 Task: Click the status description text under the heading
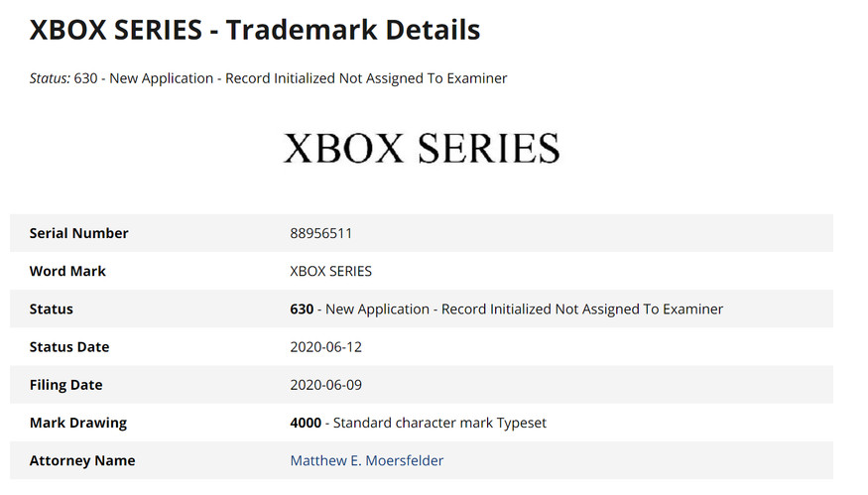pyautogui.click(x=308, y=78)
